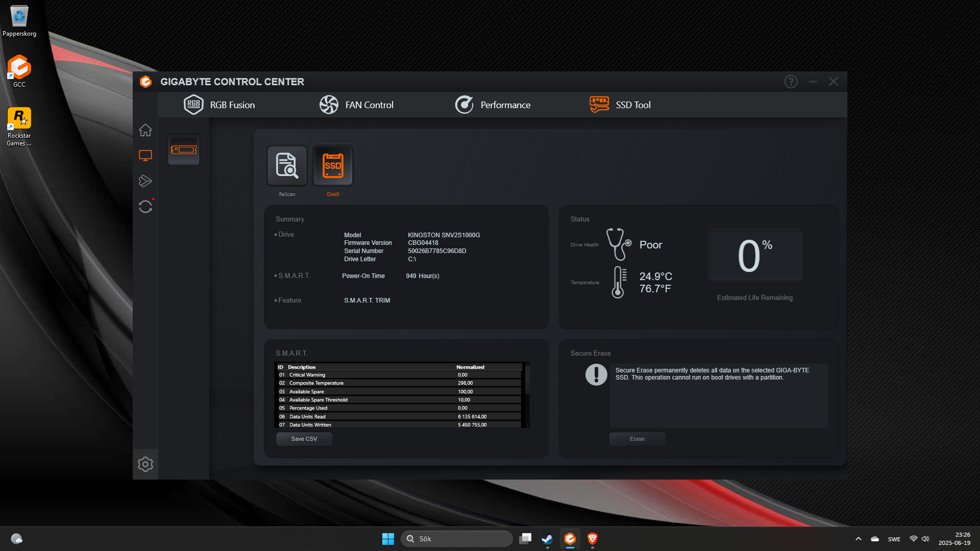
Task: Open Steam from the taskbar
Action: (548, 539)
